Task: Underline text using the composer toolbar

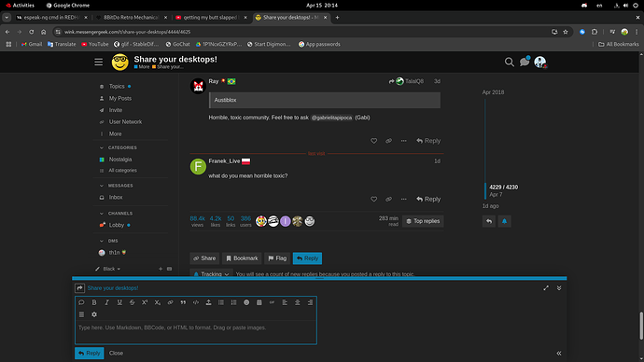Action: tap(119, 302)
